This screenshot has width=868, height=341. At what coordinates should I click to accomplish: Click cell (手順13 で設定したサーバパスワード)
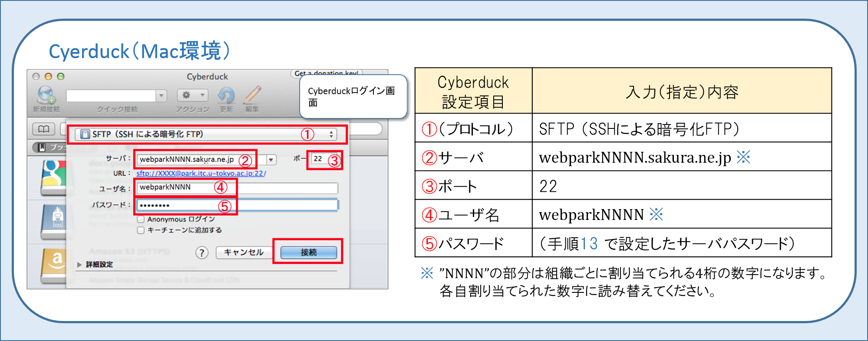[682, 243]
